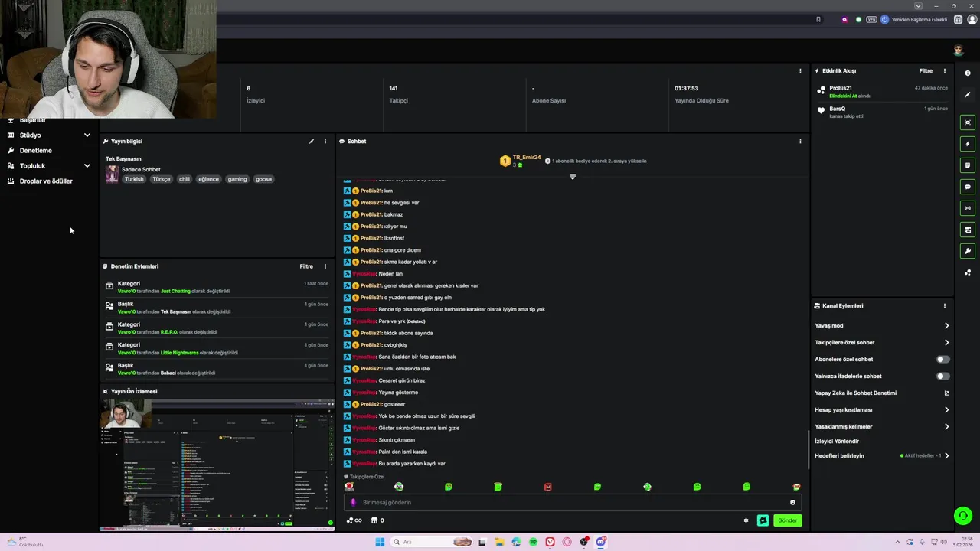
Task: Open Yasaklanmış kelimeler options chevron
Action: 946,426
